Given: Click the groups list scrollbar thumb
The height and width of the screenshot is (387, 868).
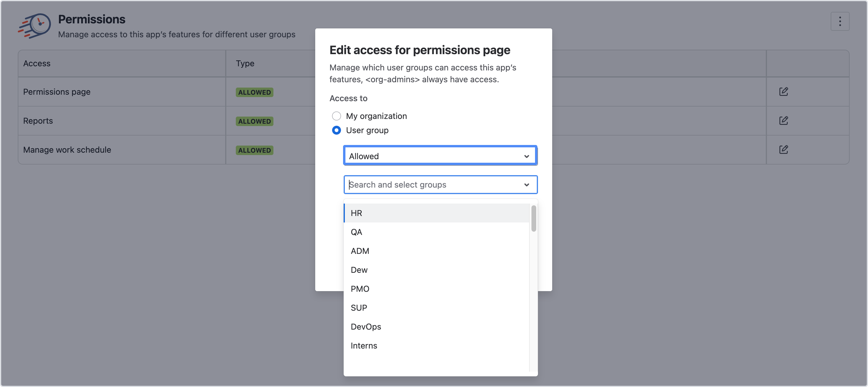Looking at the screenshot, I should coord(534,218).
